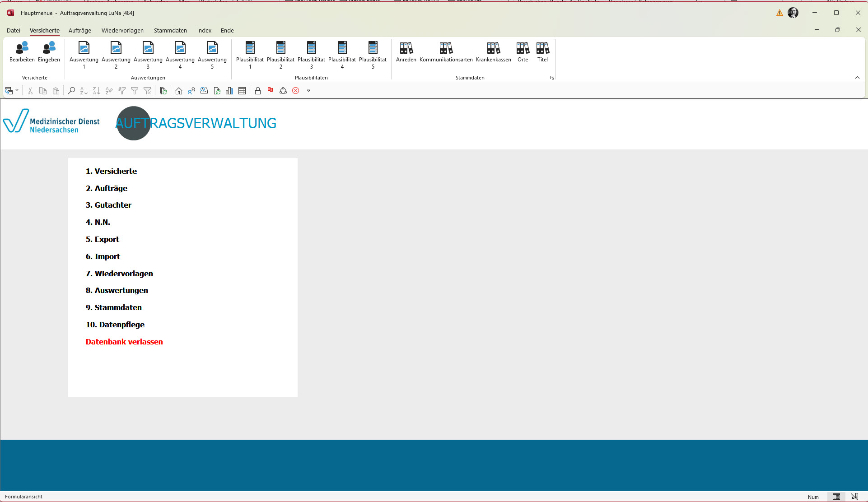This screenshot has height=502, width=868.
Task: Toggle the filter funnel icon
Action: (x=135, y=91)
